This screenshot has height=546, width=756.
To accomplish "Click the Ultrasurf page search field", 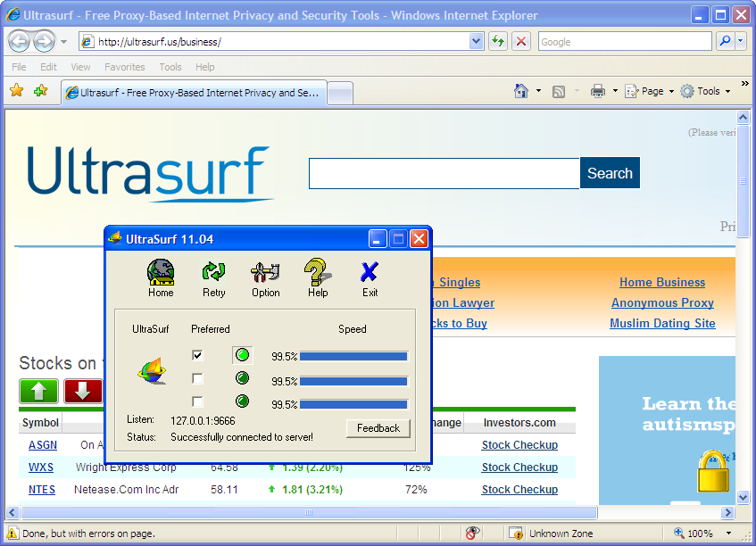I will point(444,173).
